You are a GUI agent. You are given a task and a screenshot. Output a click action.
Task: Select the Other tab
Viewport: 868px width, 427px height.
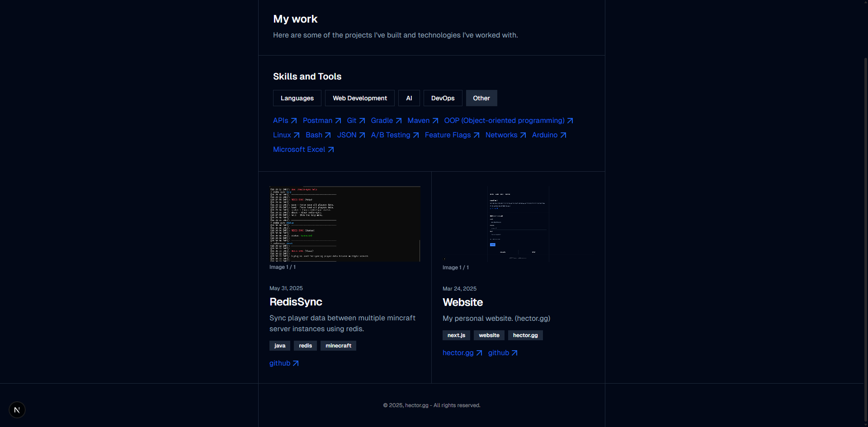point(481,98)
